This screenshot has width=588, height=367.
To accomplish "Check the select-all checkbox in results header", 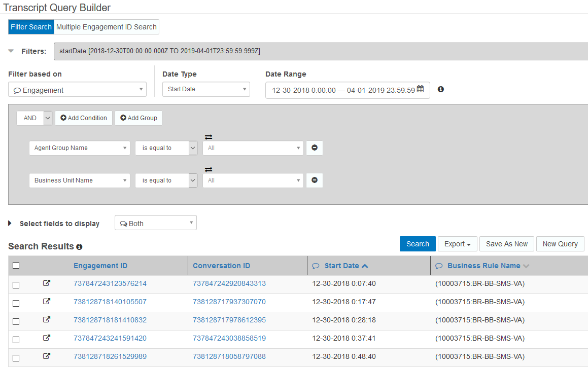I will (16, 266).
